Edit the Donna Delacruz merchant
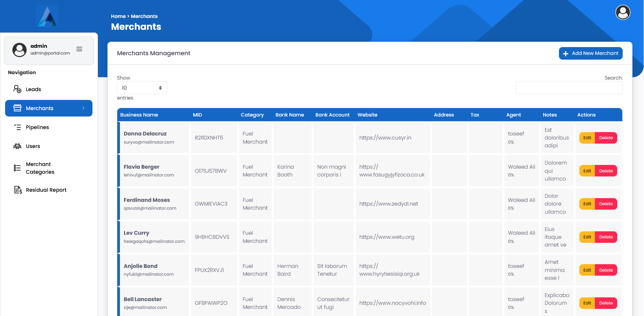 587,138
